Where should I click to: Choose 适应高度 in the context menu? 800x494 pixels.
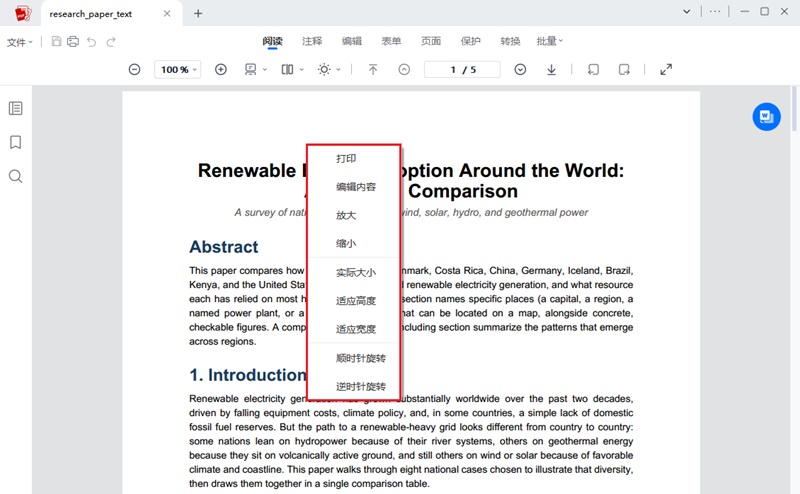[x=354, y=301]
